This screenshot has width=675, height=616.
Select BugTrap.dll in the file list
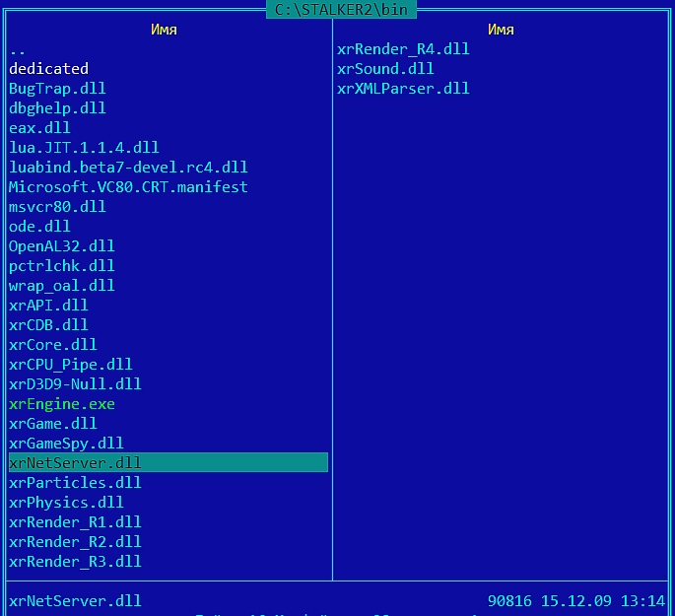57,89
